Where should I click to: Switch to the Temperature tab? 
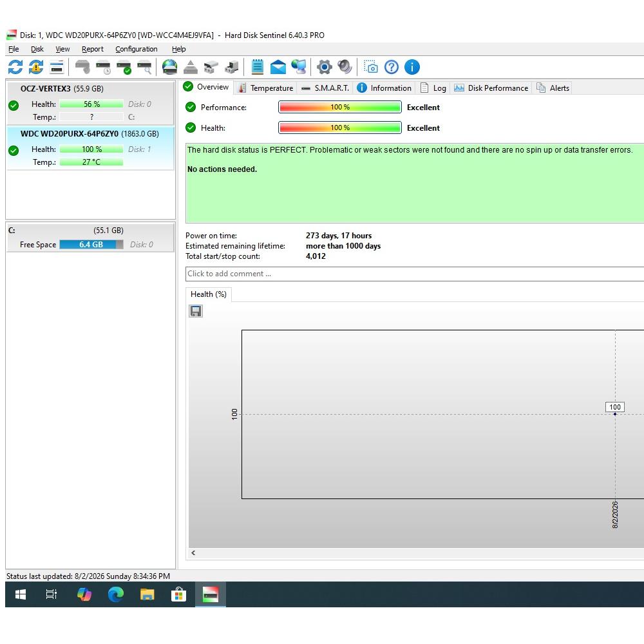pyautogui.click(x=266, y=88)
